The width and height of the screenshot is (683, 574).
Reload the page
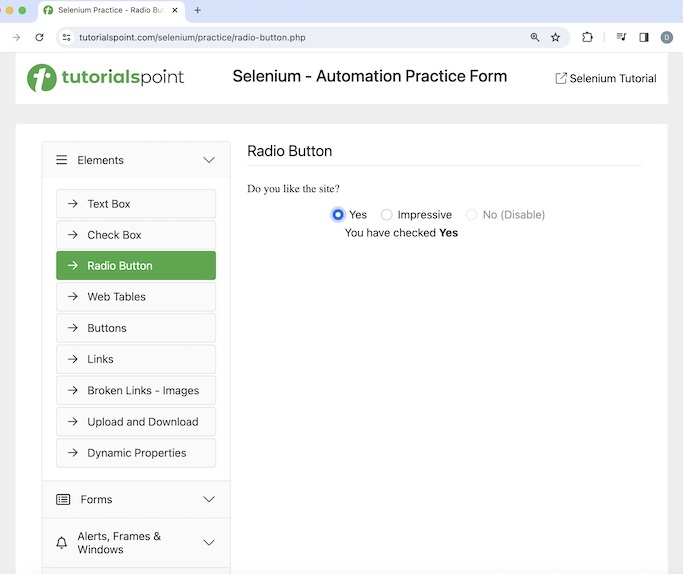coord(39,37)
